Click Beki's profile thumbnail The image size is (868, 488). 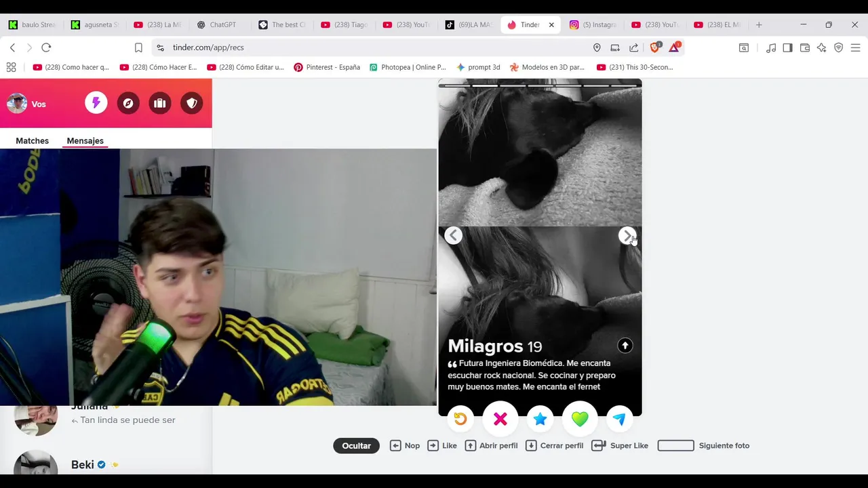coord(35,464)
